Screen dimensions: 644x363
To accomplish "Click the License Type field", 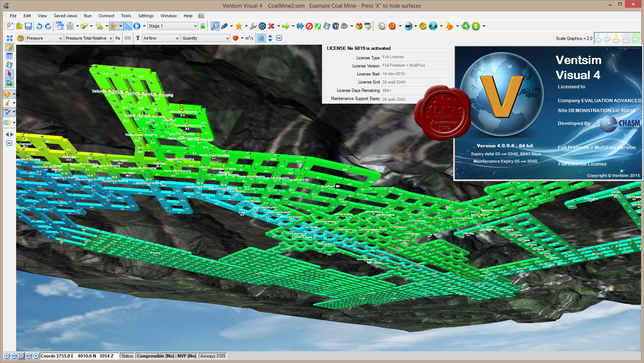I will [x=415, y=57].
